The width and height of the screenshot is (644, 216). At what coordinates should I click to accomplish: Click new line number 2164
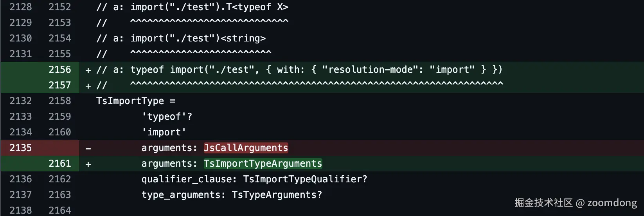pyautogui.click(x=60, y=210)
